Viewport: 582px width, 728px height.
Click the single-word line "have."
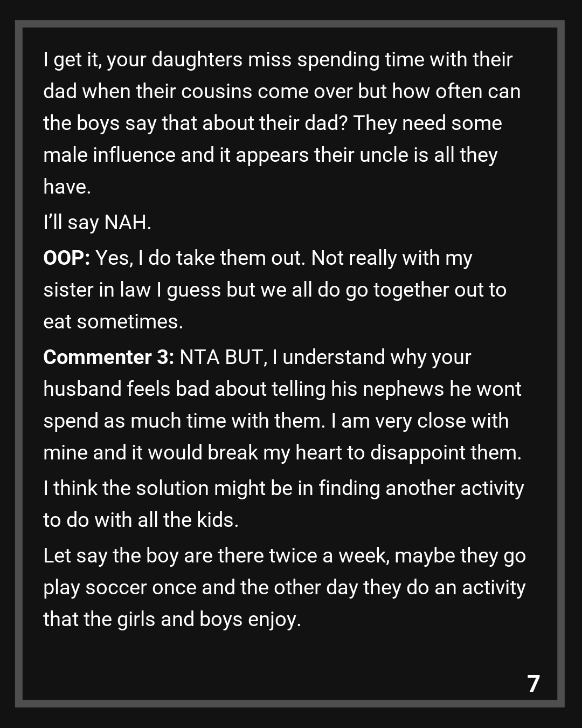[67, 187]
